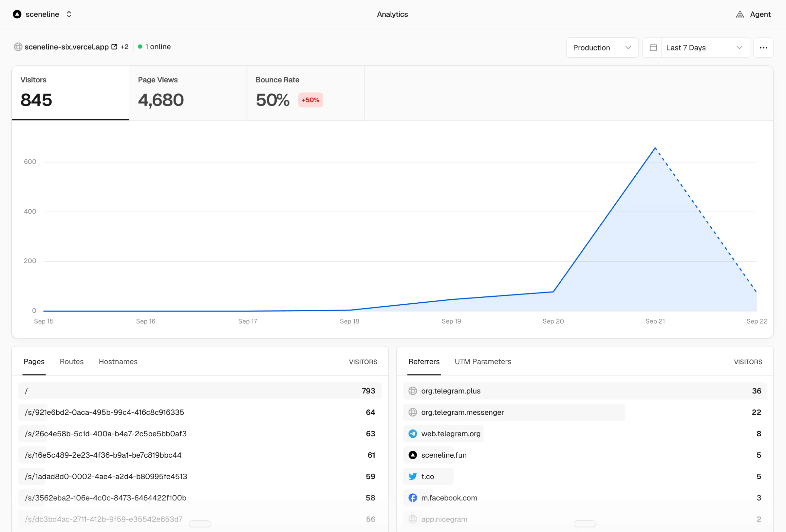Open the Production environment dropdown

[x=602, y=48]
